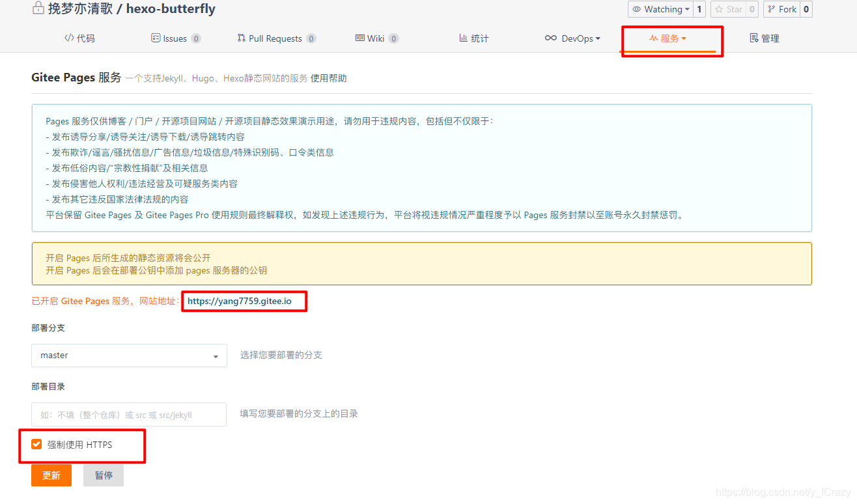The image size is (857, 504).
Task: Click the star icon on Star button
Action: 719,9
